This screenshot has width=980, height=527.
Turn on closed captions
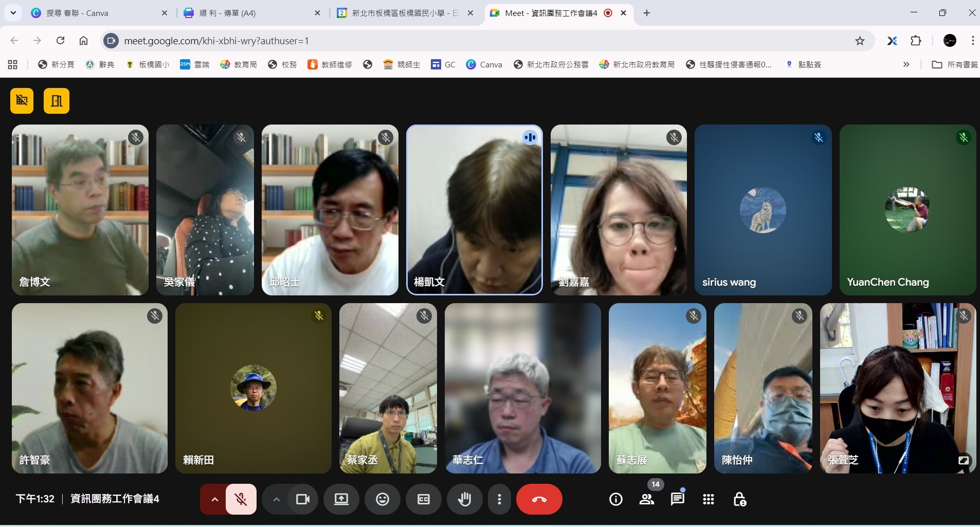[423, 499]
